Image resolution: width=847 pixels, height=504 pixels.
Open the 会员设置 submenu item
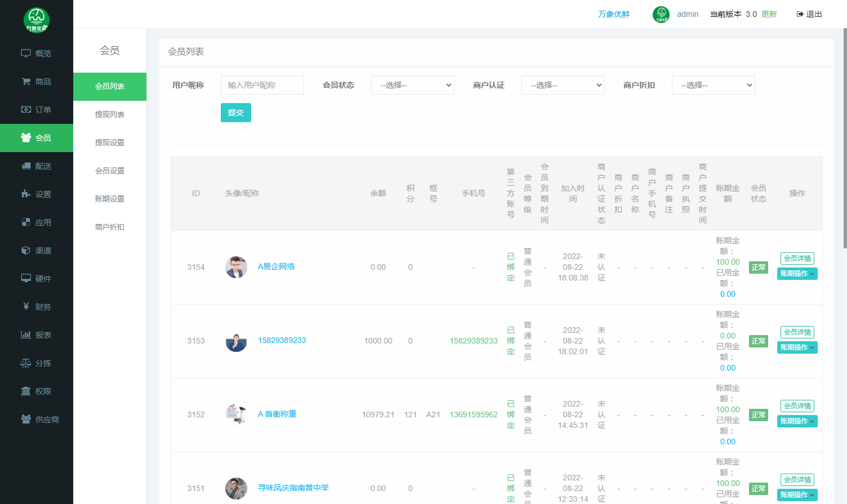(110, 171)
